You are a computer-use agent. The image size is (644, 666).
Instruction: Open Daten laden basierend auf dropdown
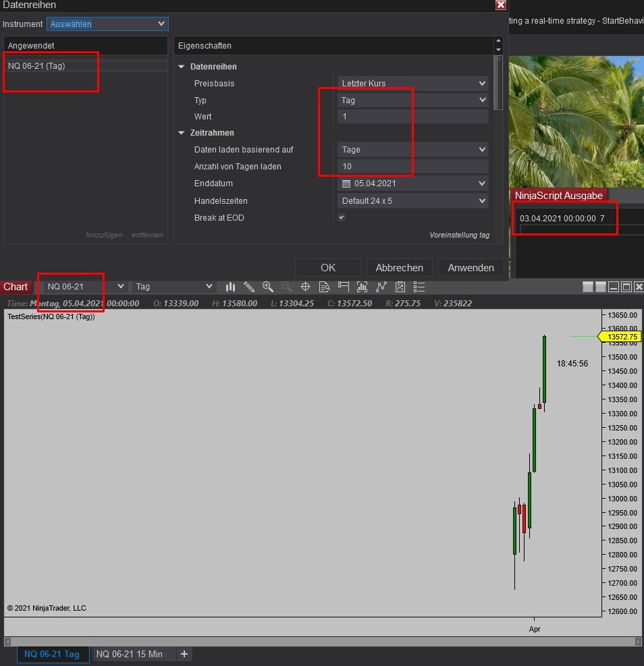pos(413,150)
